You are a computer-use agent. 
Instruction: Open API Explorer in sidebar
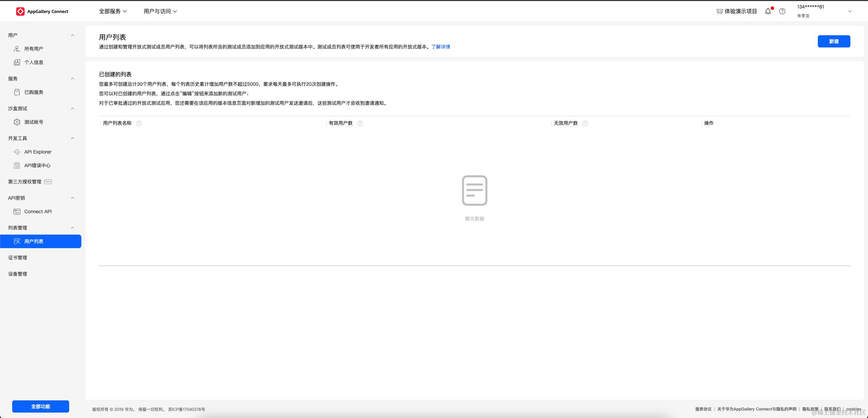point(38,152)
